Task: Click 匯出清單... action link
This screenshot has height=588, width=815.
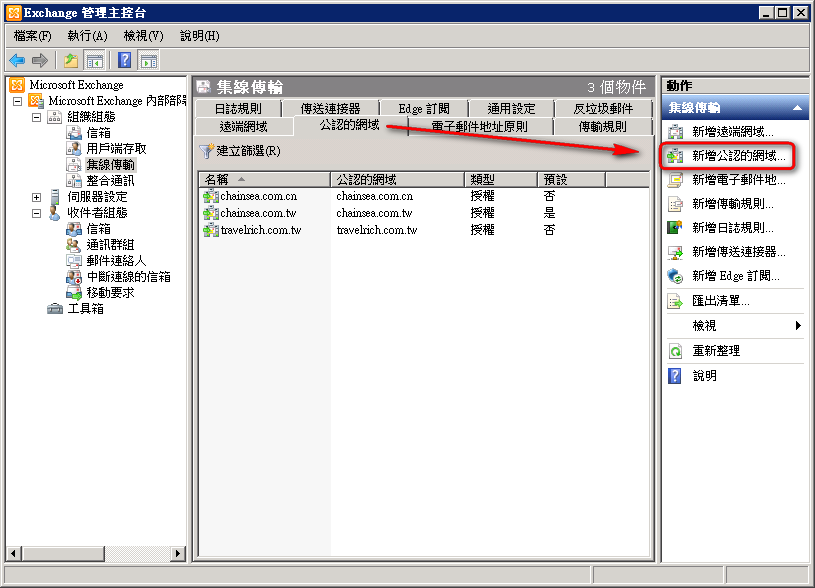Action: click(721, 301)
